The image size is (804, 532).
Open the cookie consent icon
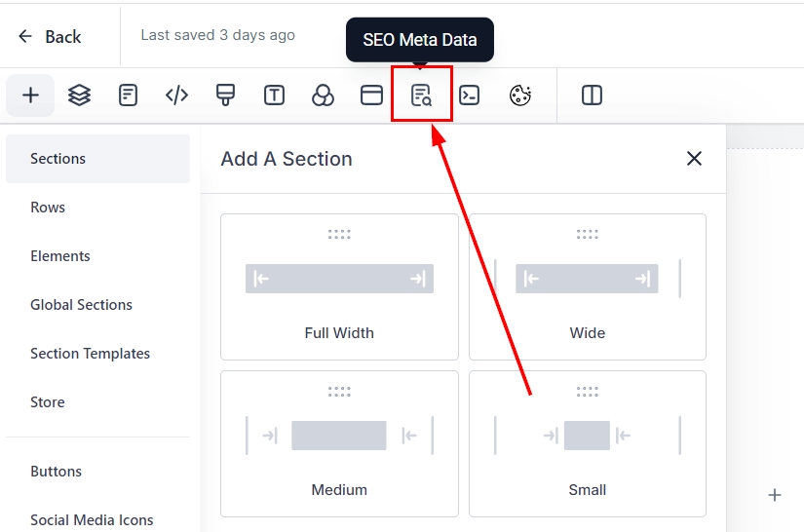click(x=520, y=95)
